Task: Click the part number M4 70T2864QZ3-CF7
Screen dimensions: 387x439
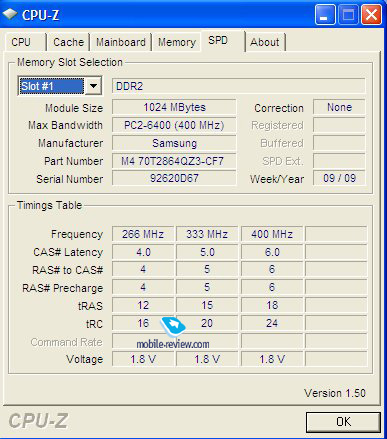Action: 174,161
